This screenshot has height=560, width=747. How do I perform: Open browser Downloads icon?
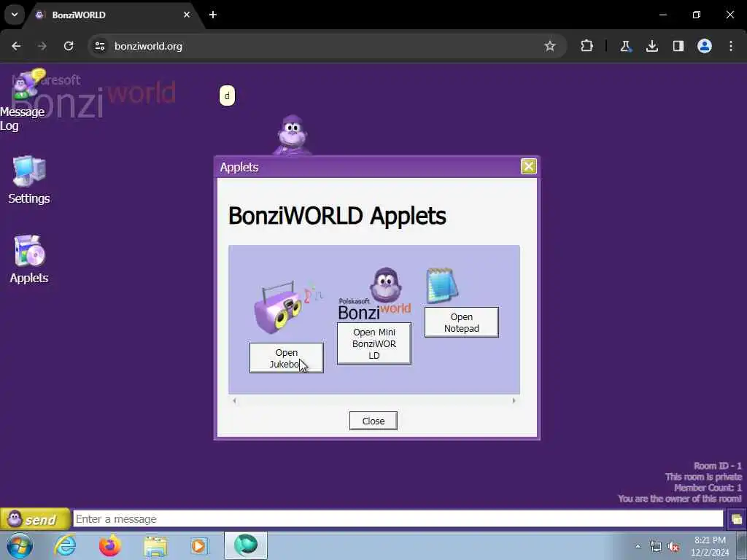pos(651,46)
